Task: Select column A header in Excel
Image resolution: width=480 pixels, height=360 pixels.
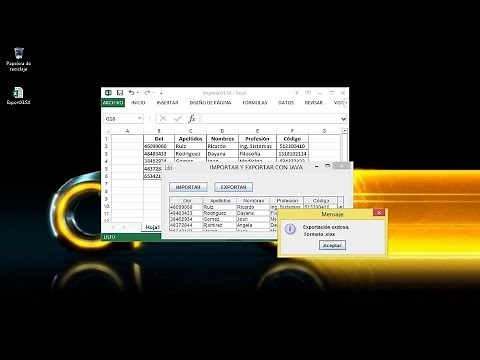Action: click(x=127, y=131)
